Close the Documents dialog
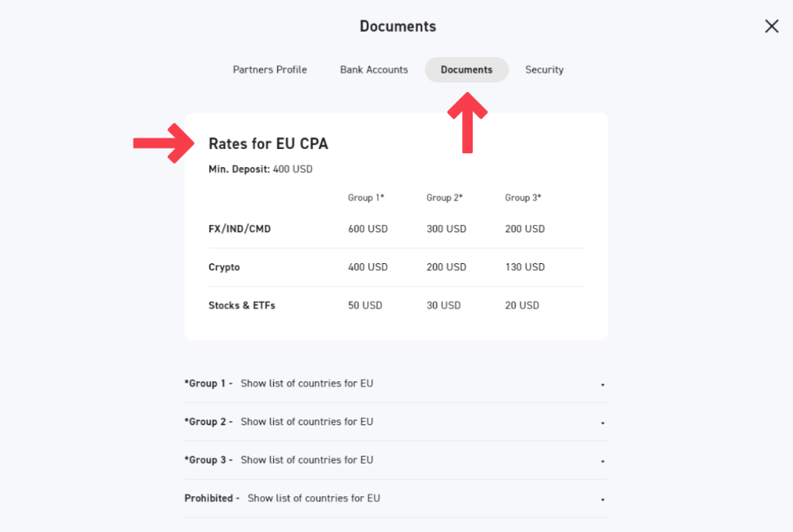Screen dimensions: 793x532 tap(771, 26)
